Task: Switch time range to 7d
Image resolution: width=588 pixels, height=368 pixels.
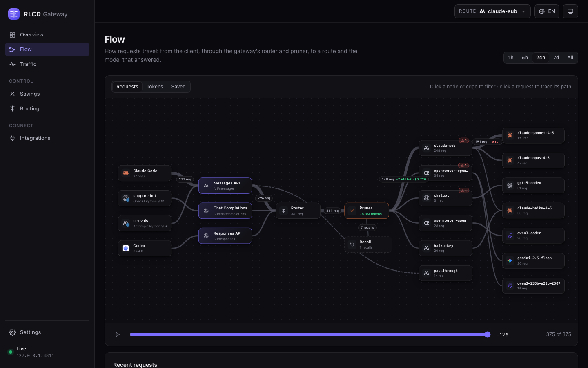Action: click(x=556, y=58)
